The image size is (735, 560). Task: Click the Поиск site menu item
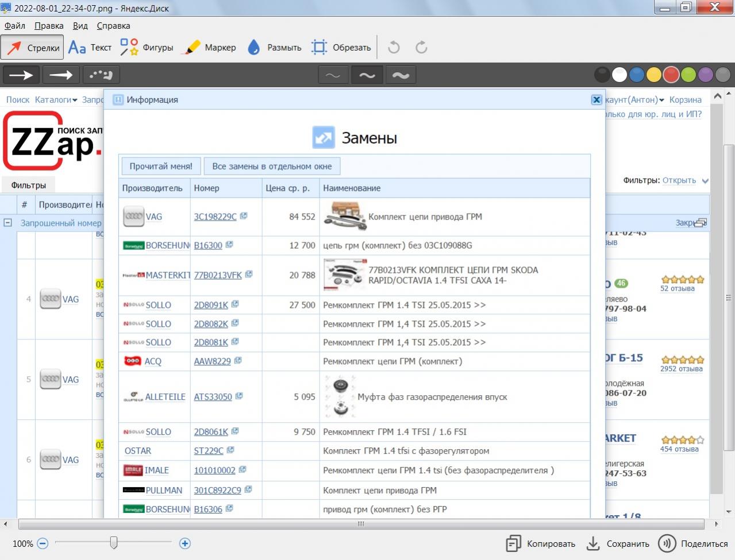(x=18, y=99)
